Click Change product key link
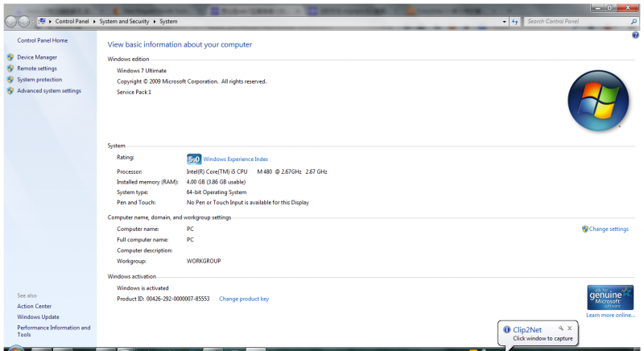This screenshot has width=644, height=351. coord(244,299)
